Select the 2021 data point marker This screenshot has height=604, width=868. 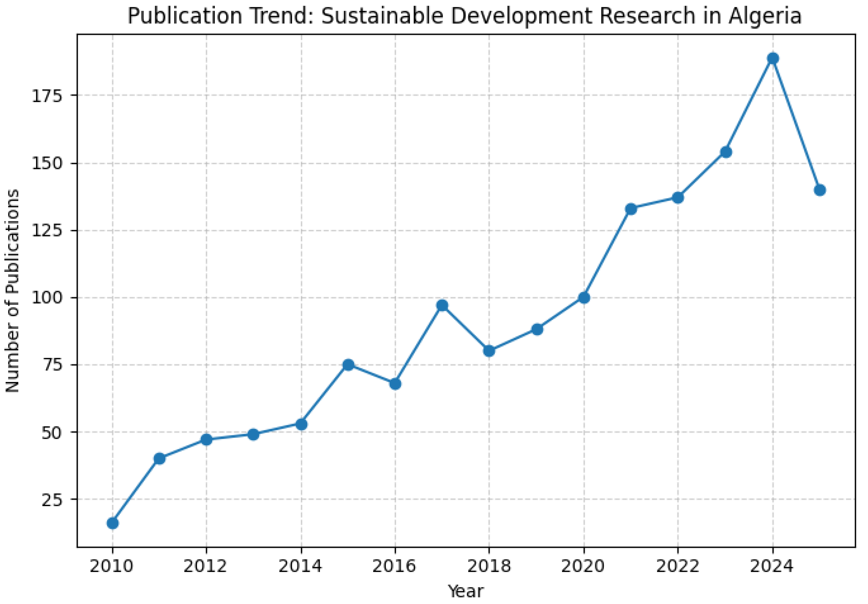[x=631, y=209]
